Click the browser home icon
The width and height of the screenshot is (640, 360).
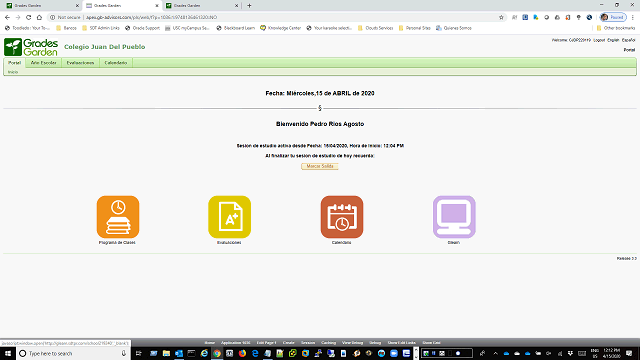pyautogui.click(x=39, y=18)
